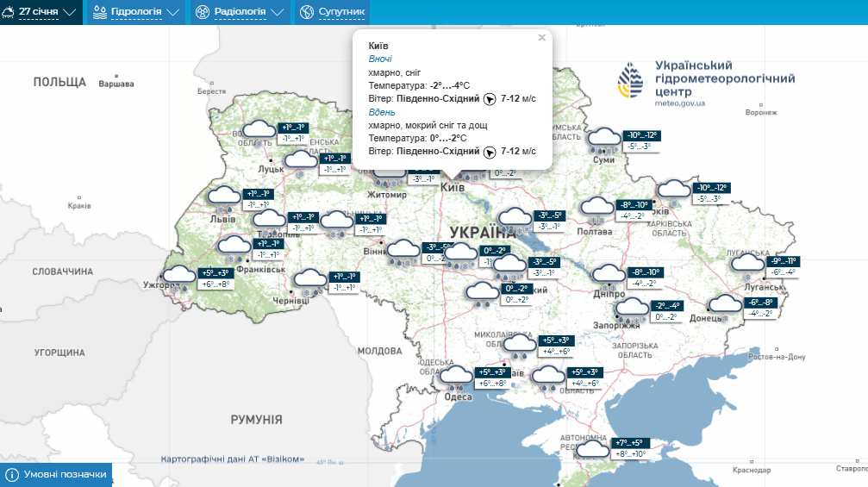Click the Kharkiv weather cloud icon
The image size is (868, 487).
(673, 191)
